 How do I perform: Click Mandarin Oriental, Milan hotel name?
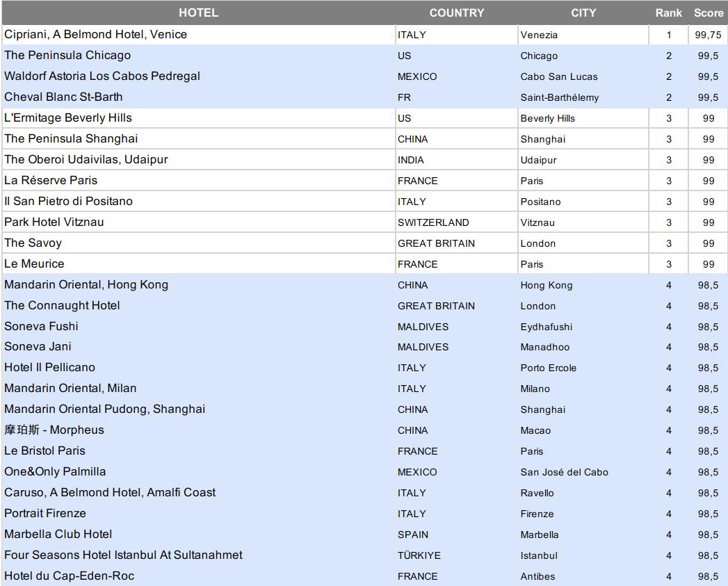pos(70,388)
